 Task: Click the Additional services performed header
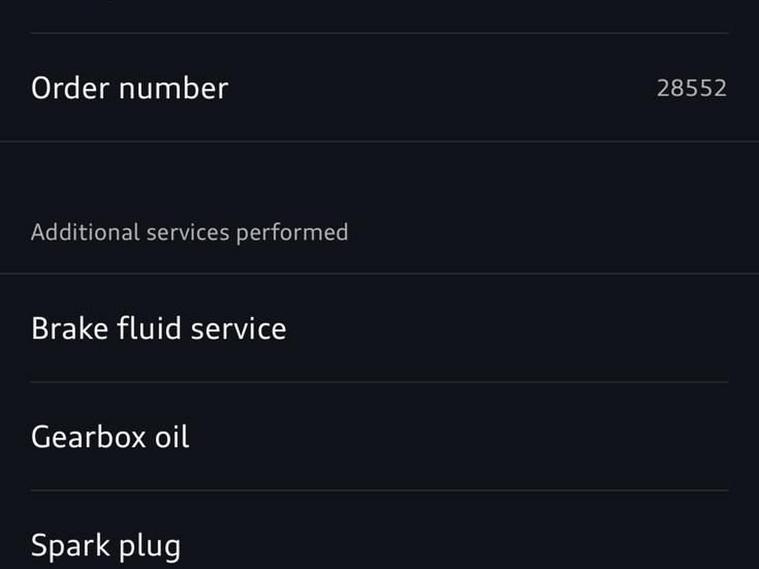(189, 232)
